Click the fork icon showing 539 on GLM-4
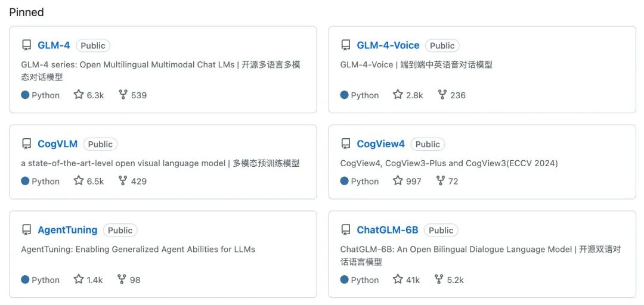Viewport: 644px width, 305px height. point(123,95)
